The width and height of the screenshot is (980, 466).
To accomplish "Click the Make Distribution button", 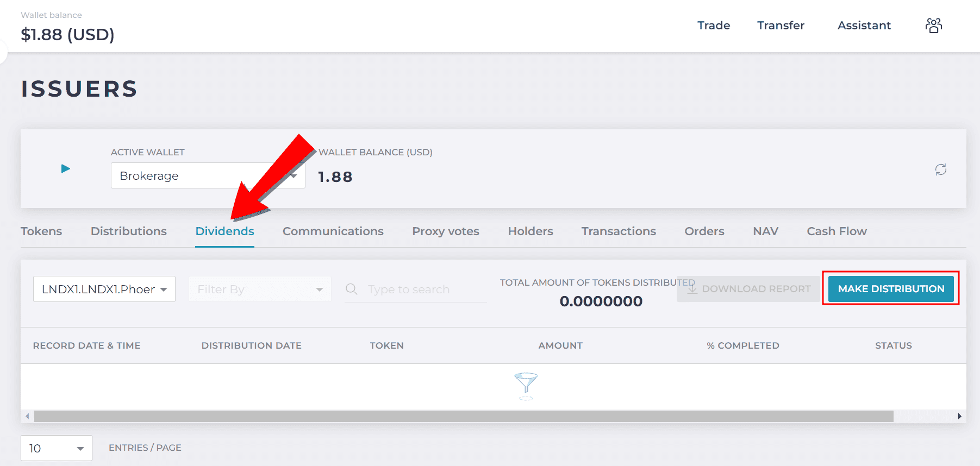I will (891, 289).
